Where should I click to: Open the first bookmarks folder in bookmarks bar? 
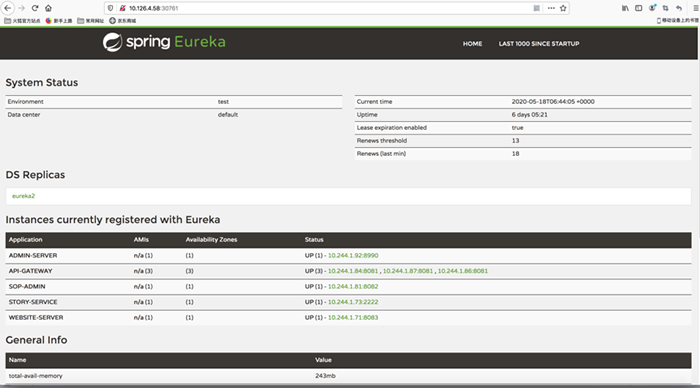click(22, 21)
